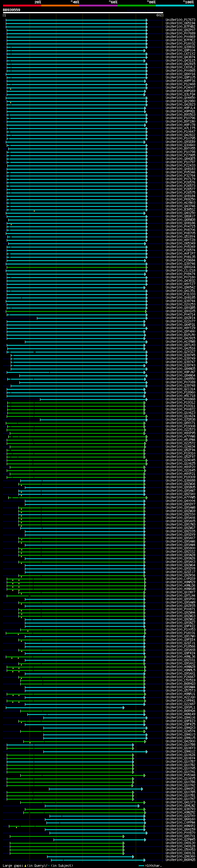Click the query end position 602

[x=159, y=15]
